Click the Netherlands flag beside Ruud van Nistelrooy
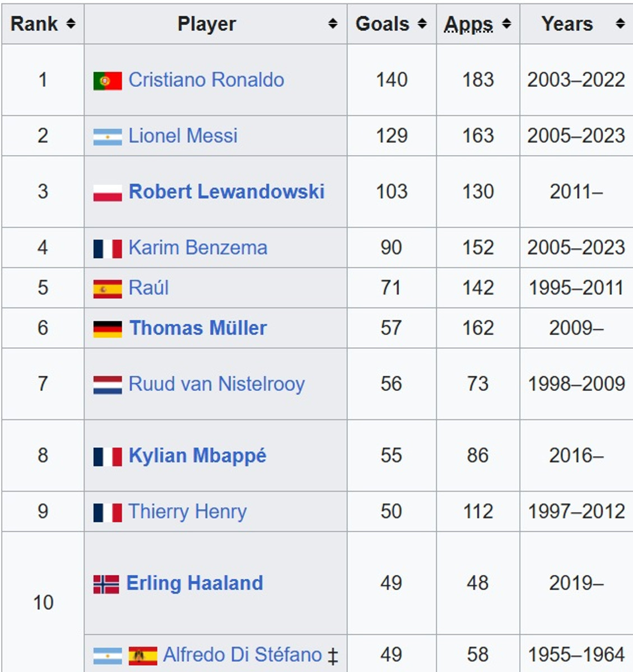 click(x=108, y=385)
